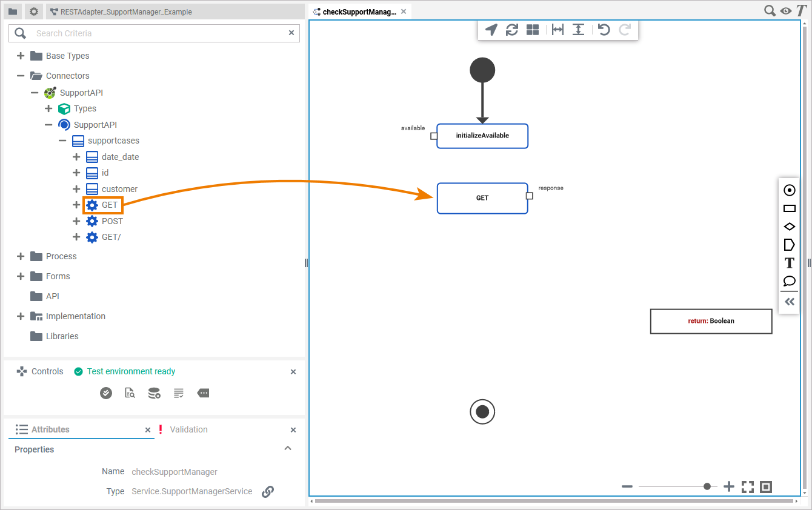Click the undo arrow in diagram toolbar
The width and height of the screenshot is (812, 510).
pyautogui.click(x=604, y=30)
